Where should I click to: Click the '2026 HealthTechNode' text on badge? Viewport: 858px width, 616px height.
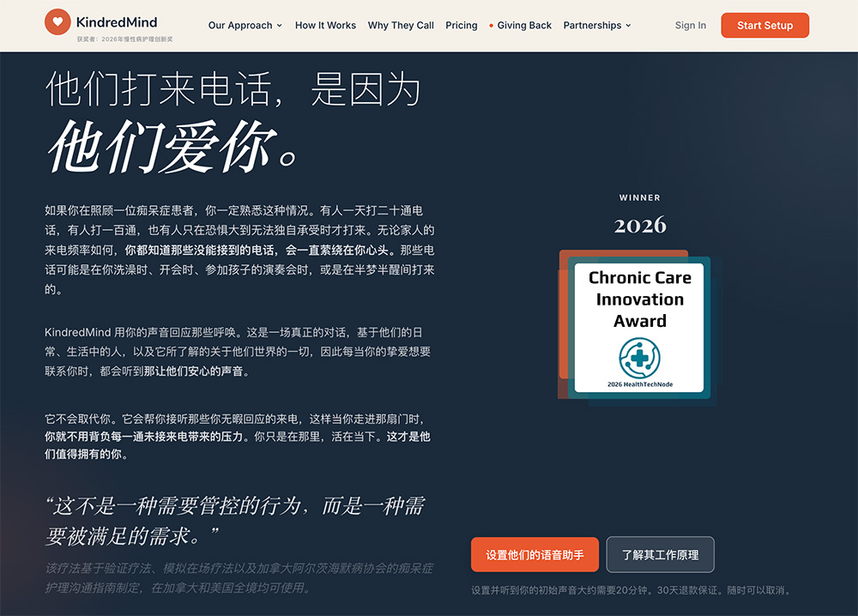pos(640,384)
